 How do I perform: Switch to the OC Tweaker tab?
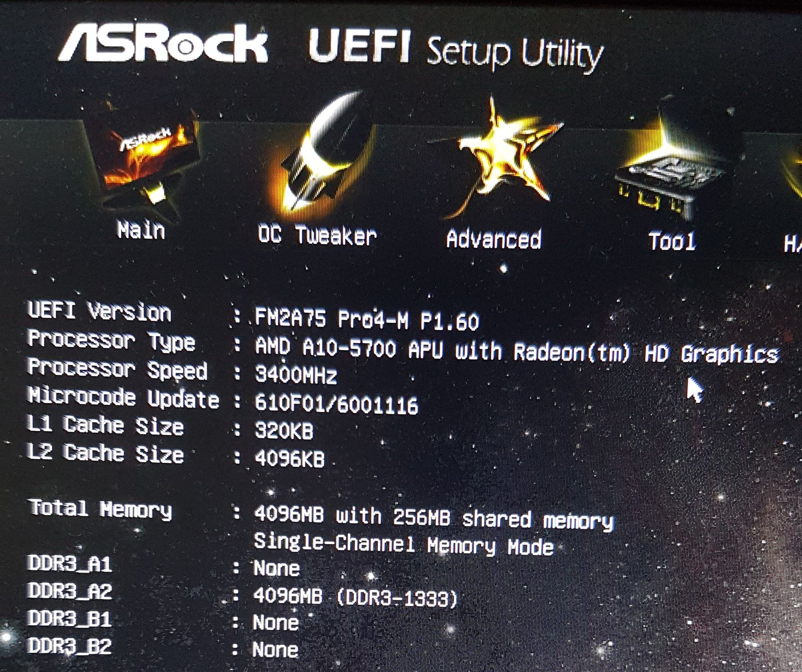click(317, 235)
